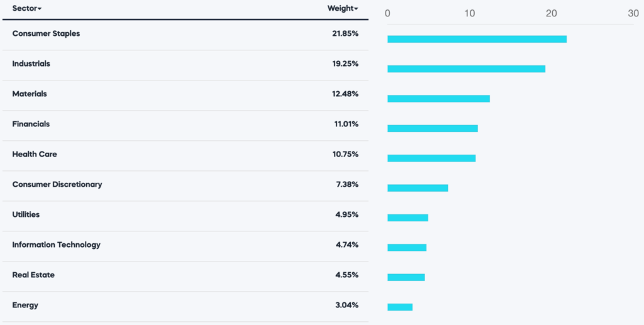Click the Materials chart bar
The width and height of the screenshot is (644, 325).
click(438, 99)
